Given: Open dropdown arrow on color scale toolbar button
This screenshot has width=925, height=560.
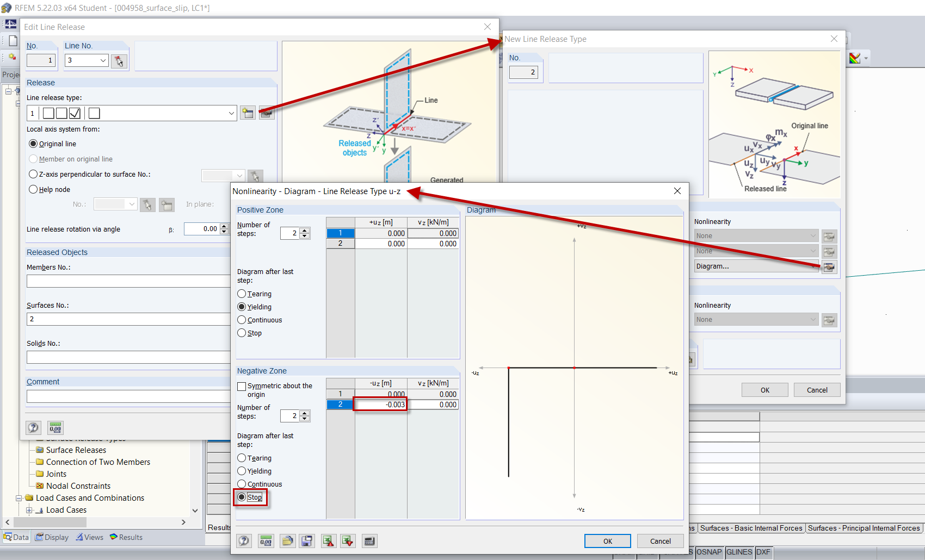Looking at the screenshot, I should pyautogui.click(x=866, y=58).
